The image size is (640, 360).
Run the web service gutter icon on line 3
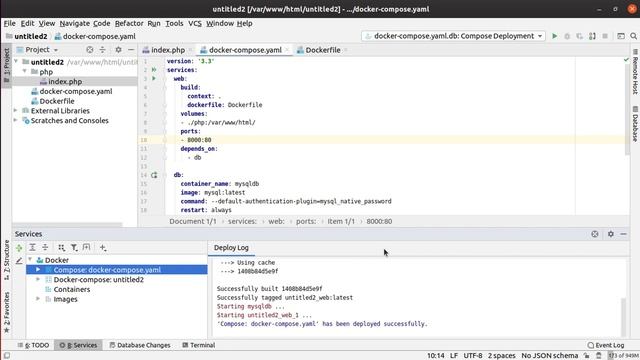coord(154,78)
